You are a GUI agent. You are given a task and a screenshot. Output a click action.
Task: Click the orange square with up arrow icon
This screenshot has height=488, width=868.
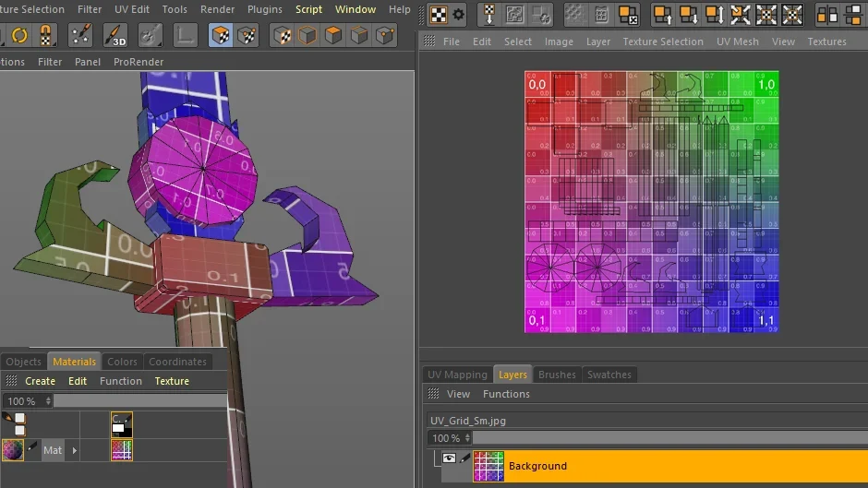point(662,15)
